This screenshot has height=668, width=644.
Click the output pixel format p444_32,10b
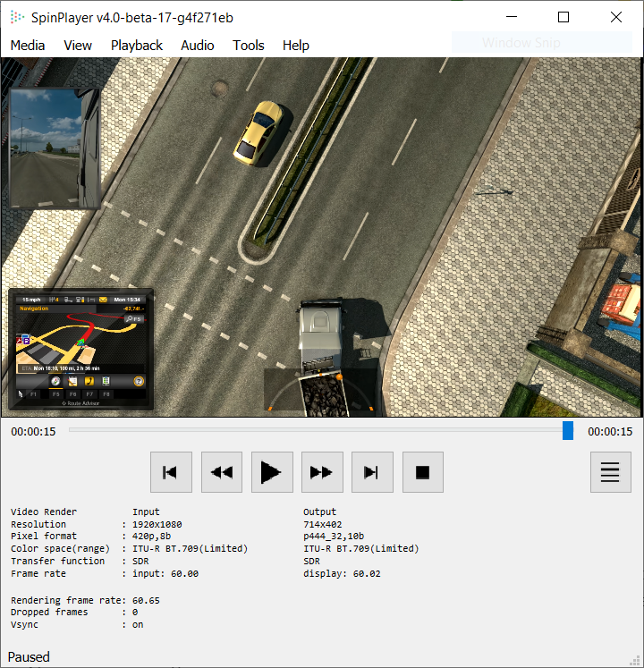(334, 536)
